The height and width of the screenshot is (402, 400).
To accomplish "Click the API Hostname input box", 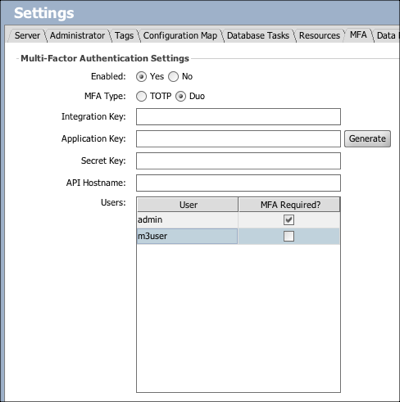I will [x=238, y=183].
